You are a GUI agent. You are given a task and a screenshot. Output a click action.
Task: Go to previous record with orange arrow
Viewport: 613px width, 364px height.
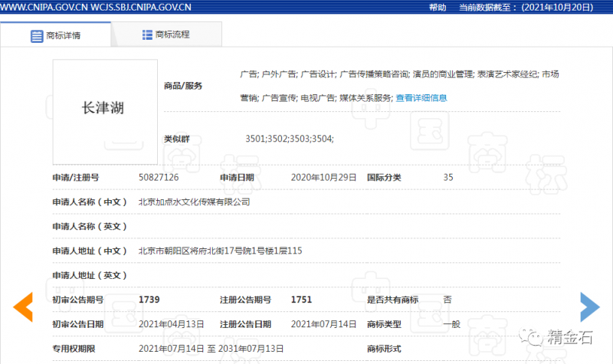pyautogui.click(x=23, y=307)
